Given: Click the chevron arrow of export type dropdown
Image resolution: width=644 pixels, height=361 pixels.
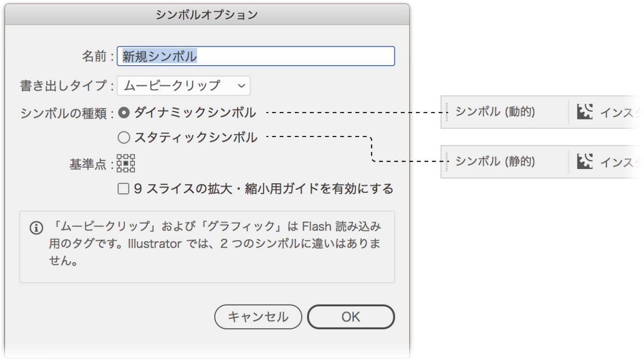Looking at the screenshot, I should coord(241,86).
